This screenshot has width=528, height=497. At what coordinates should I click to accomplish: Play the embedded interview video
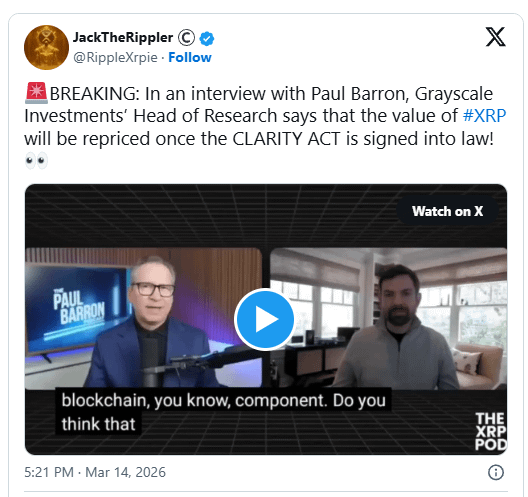[265, 319]
